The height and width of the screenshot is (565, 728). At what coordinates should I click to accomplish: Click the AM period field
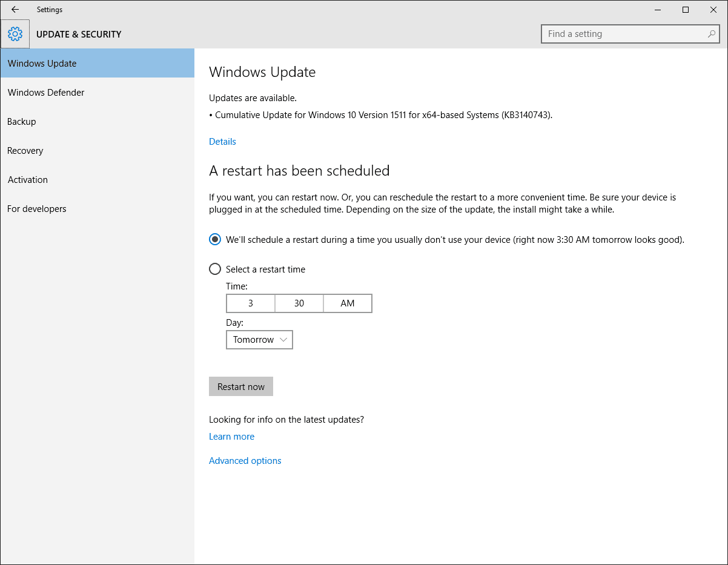point(348,303)
